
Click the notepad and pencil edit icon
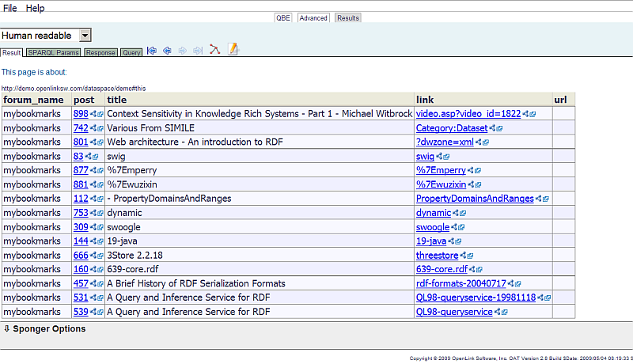coord(233,49)
